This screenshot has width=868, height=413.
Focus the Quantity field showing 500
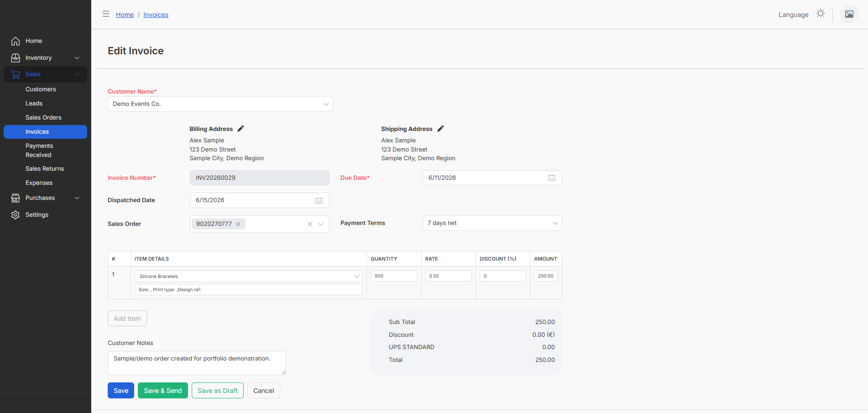coord(394,276)
